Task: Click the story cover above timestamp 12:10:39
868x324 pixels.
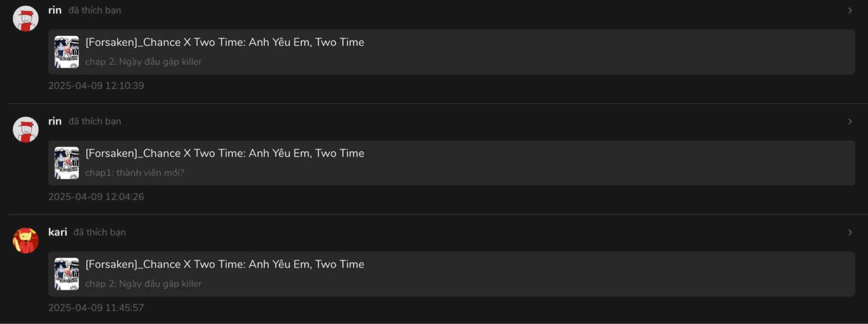Action: [x=66, y=52]
